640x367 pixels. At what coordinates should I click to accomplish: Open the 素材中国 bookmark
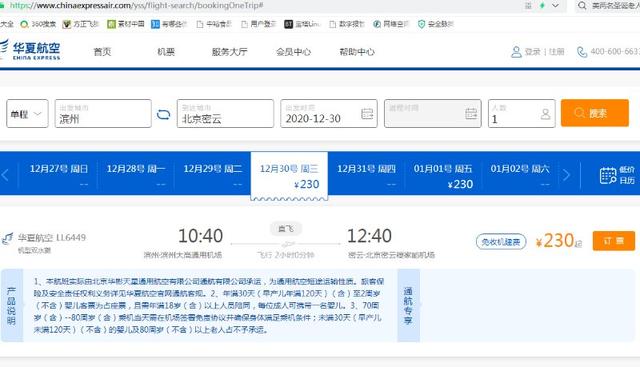[x=126, y=24]
